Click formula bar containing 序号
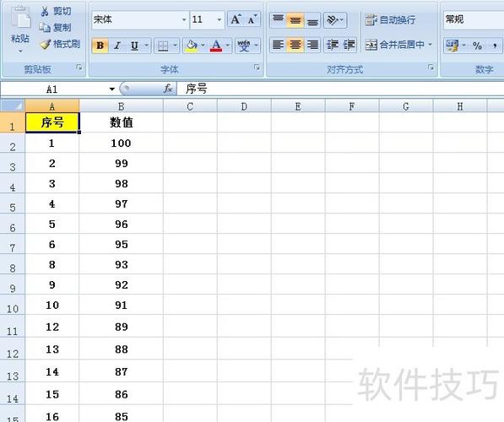 pyautogui.click(x=340, y=89)
